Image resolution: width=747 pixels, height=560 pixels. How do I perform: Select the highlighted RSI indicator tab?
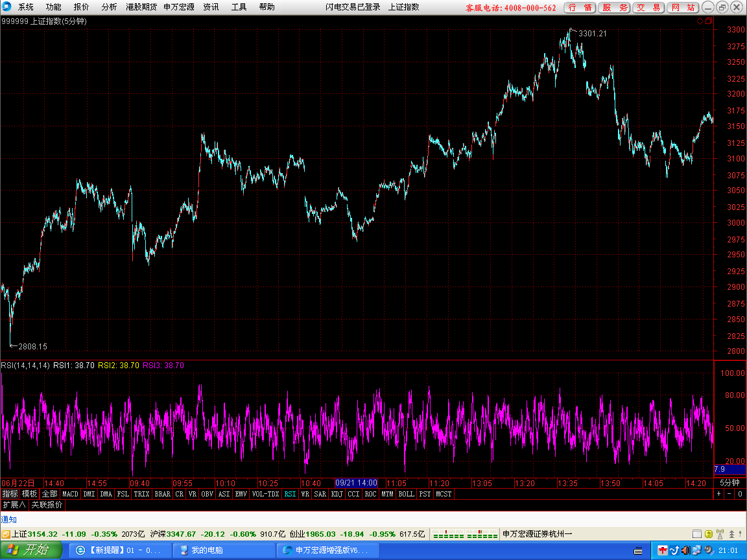point(290,494)
